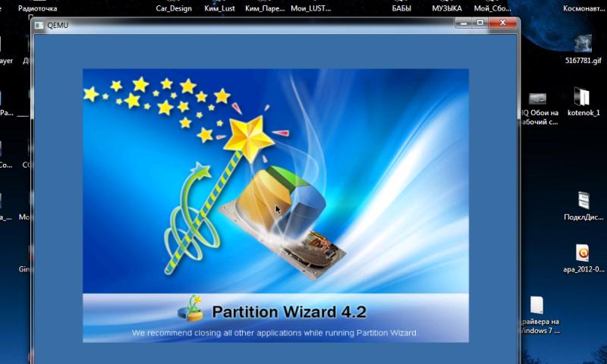Select the МУЗЫКА desktop folder label
This screenshot has height=364, width=607.
447,8
